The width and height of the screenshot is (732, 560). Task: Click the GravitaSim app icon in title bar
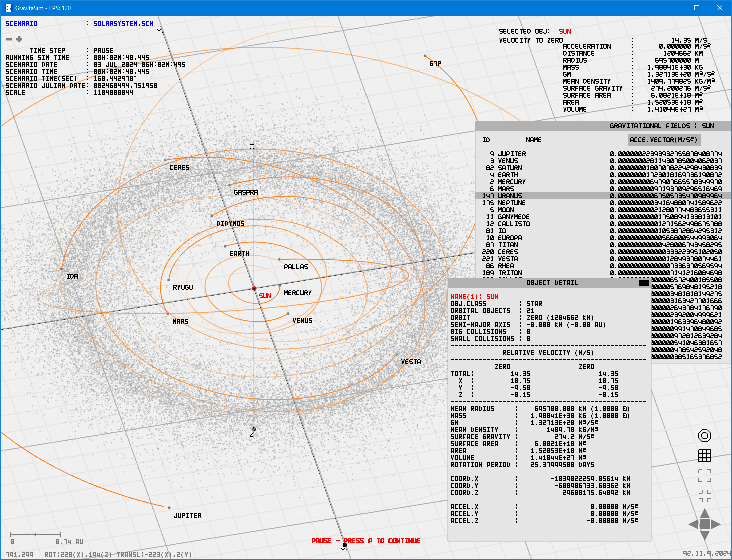pos(8,8)
